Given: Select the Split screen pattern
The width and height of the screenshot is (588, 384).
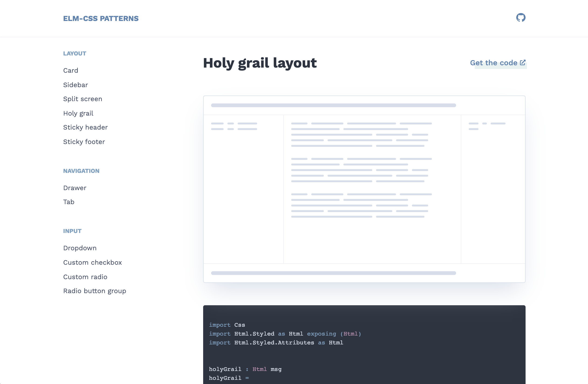Looking at the screenshot, I should (82, 99).
